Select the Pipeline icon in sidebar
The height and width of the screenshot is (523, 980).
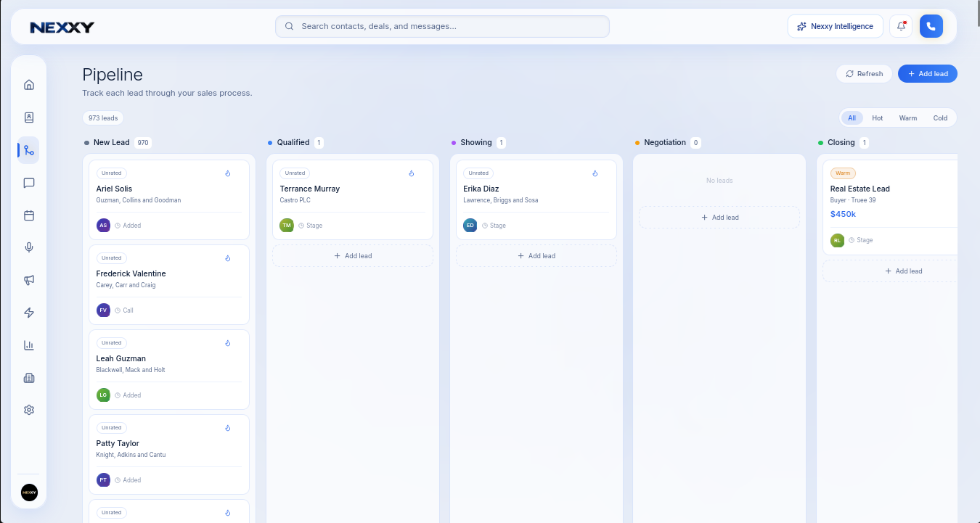pos(29,150)
